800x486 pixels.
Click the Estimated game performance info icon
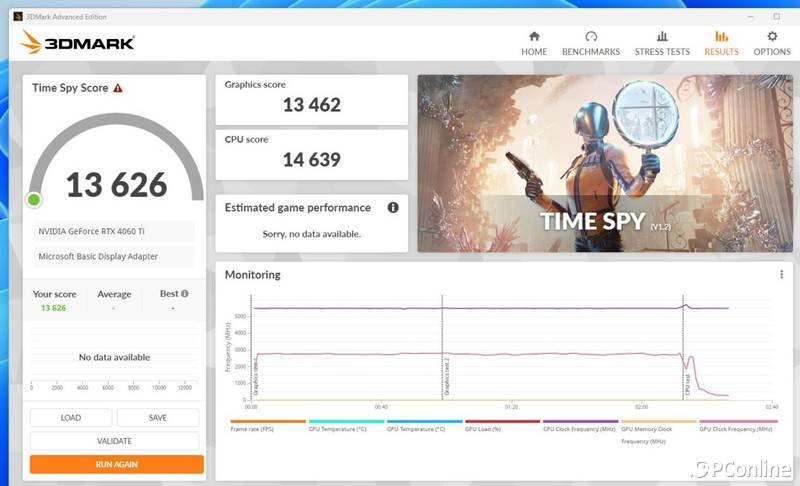click(x=393, y=208)
